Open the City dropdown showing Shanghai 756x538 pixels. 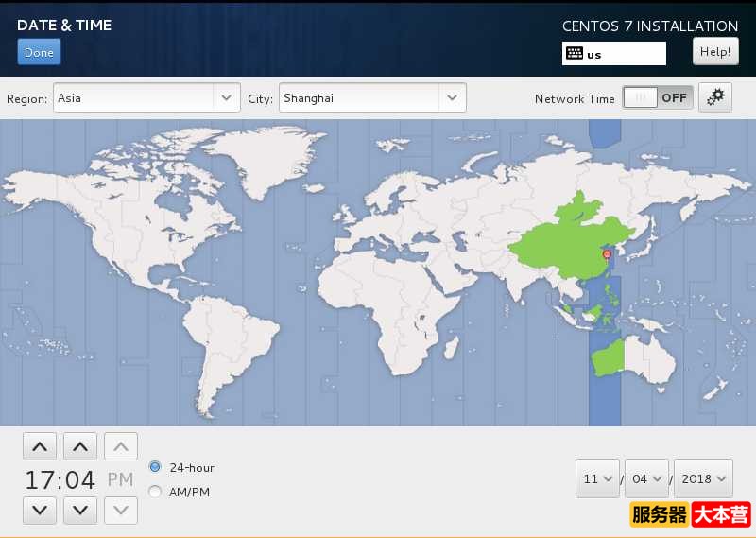(372, 97)
